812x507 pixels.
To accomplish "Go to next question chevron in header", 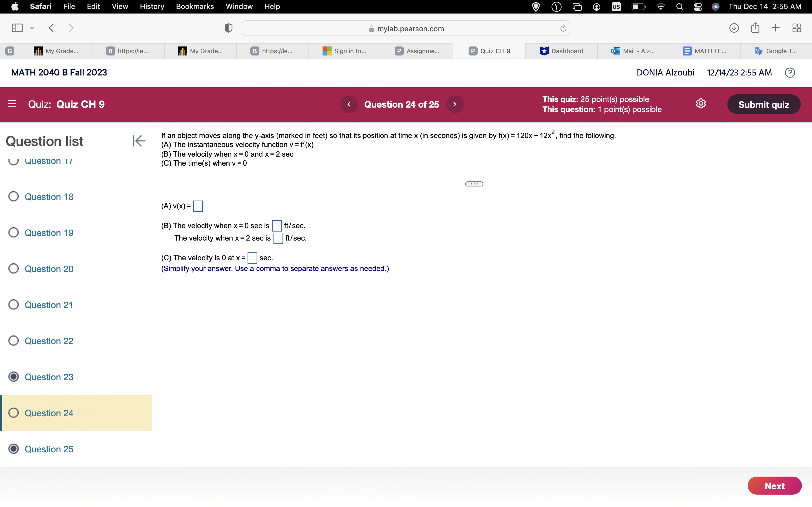I will (455, 104).
